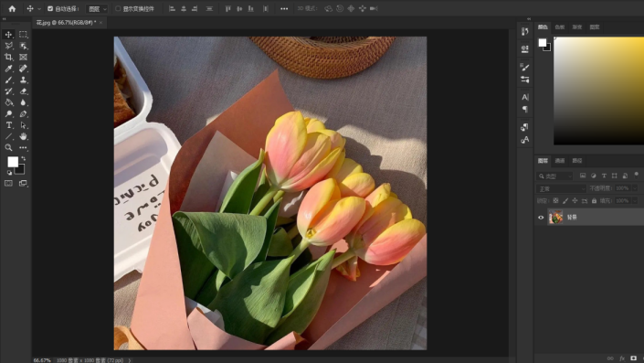Open more align and distribute options
The image size is (644, 363).
pyautogui.click(x=284, y=8)
